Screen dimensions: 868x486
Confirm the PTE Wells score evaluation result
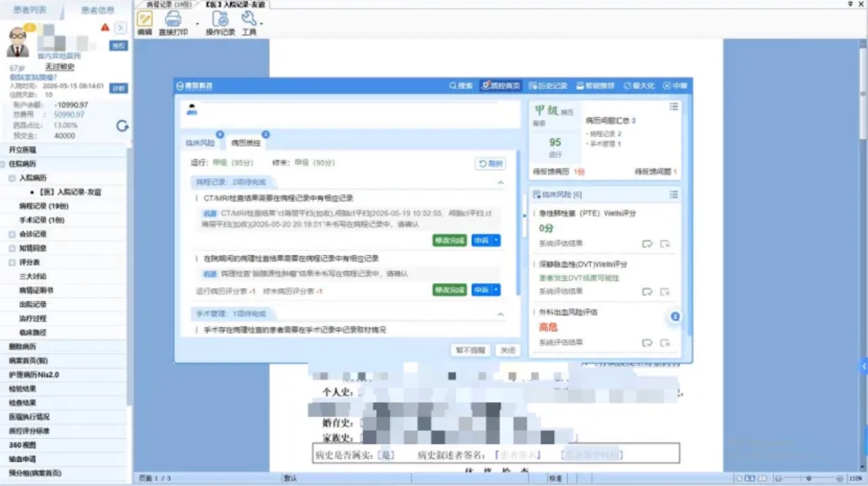(647, 244)
